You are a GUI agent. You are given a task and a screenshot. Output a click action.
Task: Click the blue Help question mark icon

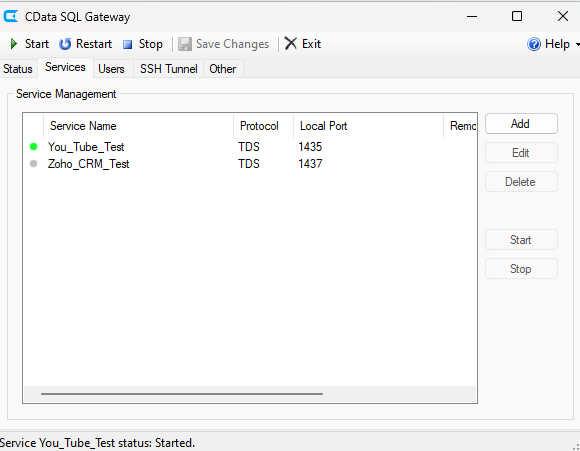[x=534, y=44]
